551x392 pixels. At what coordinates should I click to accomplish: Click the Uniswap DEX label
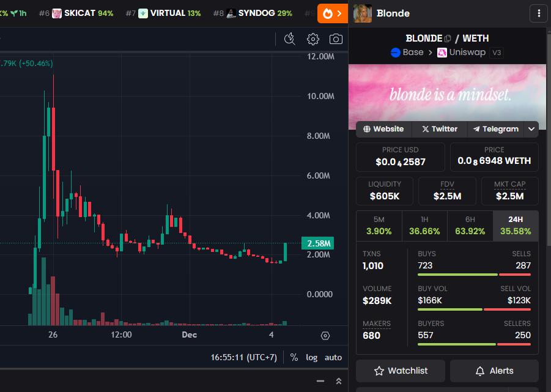(x=467, y=53)
